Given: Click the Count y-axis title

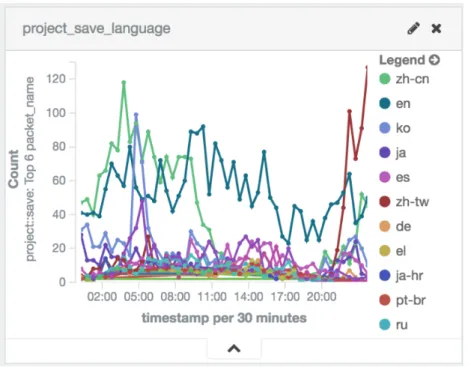Looking at the screenshot, I should pyautogui.click(x=14, y=169).
